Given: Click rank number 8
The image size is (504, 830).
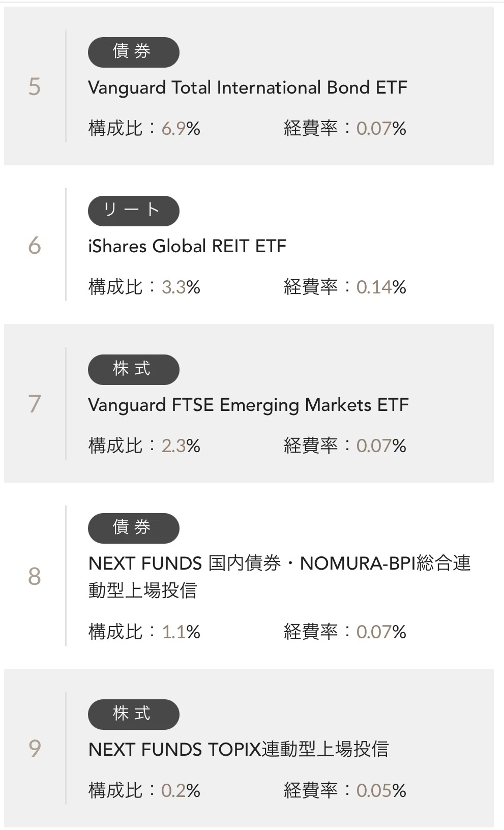Looking at the screenshot, I should point(34,576).
